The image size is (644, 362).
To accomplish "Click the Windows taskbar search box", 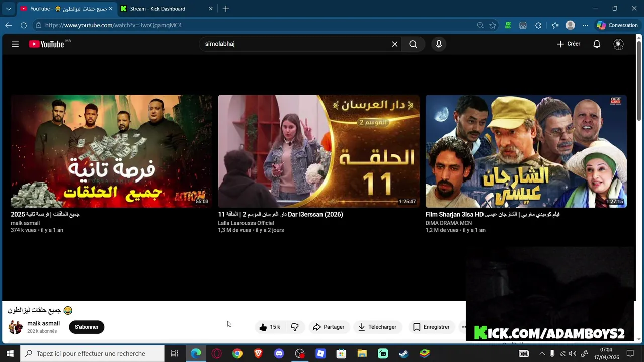I will click(x=92, y=353).
